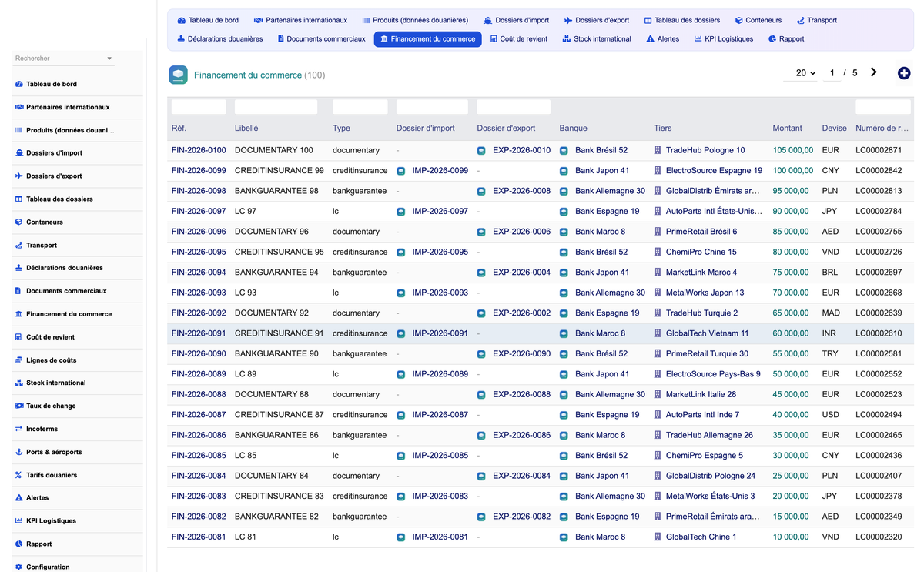Click the page number field showing 1
The width and height of the screenshot is (924, 572).
coord(832,73)
